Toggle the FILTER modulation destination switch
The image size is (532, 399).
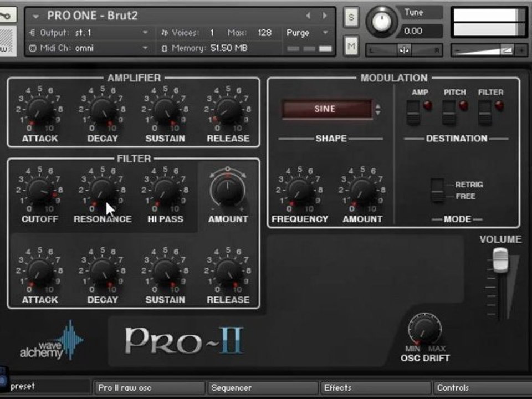485,112
